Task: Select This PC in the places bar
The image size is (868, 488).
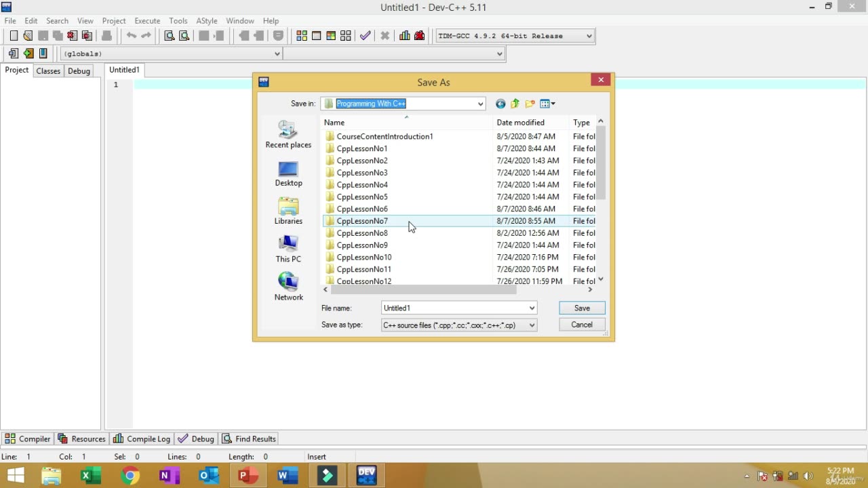Action: click(x=288, y=249)
